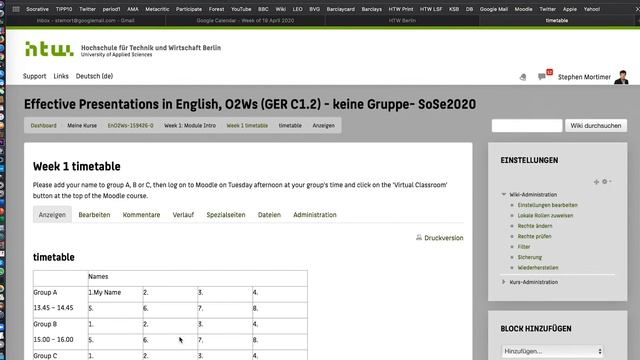Screen dimensions: 640x360
Task: Open Einstellungen bearbeiten link
Action: [547, 205]
